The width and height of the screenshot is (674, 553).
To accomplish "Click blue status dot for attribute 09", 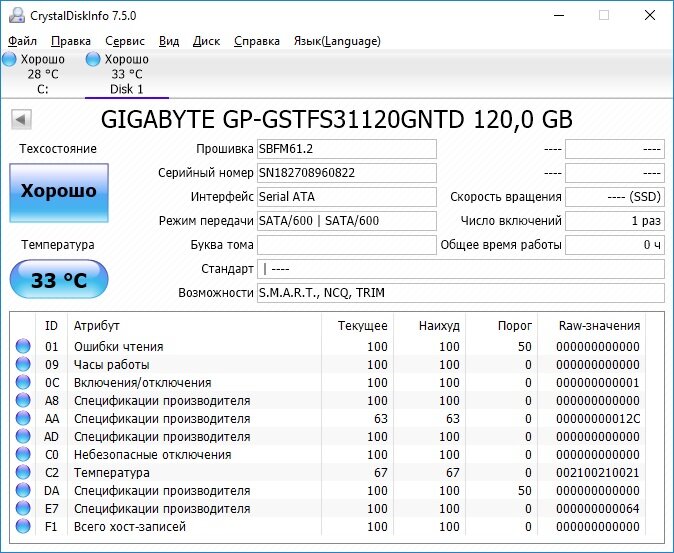I will pyautogui.click(x=23, y=364).
